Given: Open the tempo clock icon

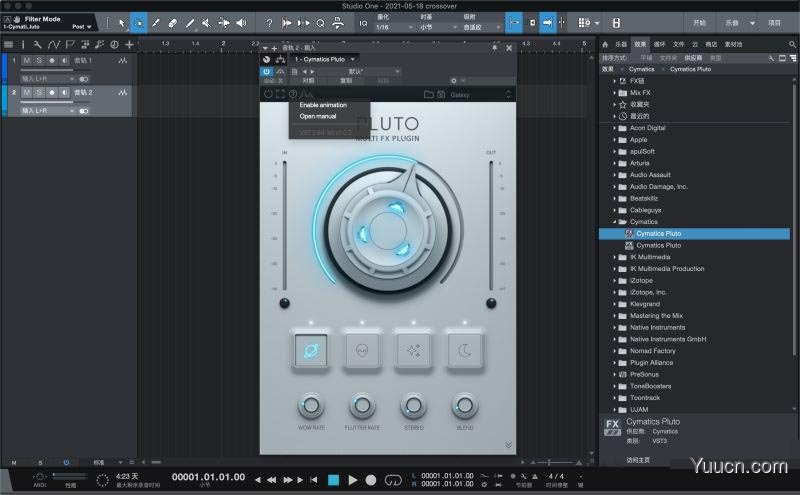Looking at the screenshot, I should point(114,45).
